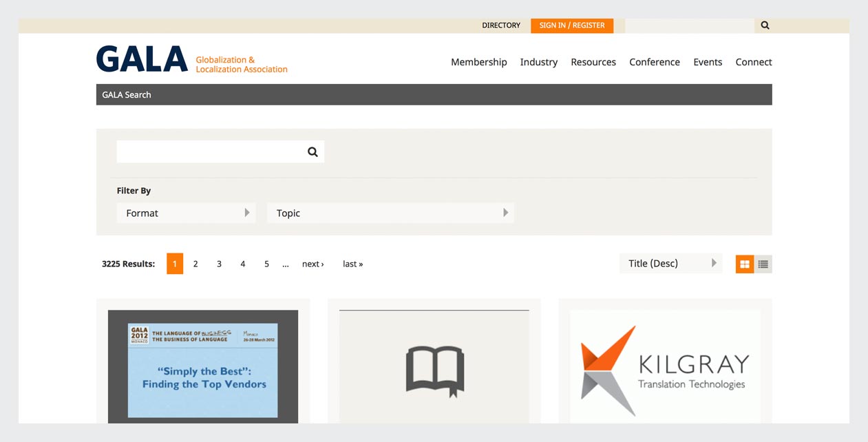Open the Format filter dropdown
This screenshot has width=868, height=442.
point(186,213)
